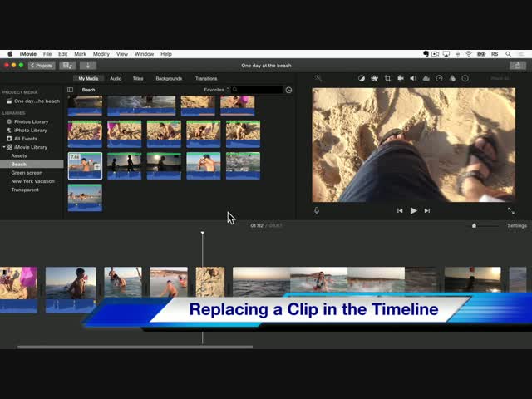Switch to the Backgrounds tab
Viewport: 532px width, 399px height.
(x=169, y=78)
